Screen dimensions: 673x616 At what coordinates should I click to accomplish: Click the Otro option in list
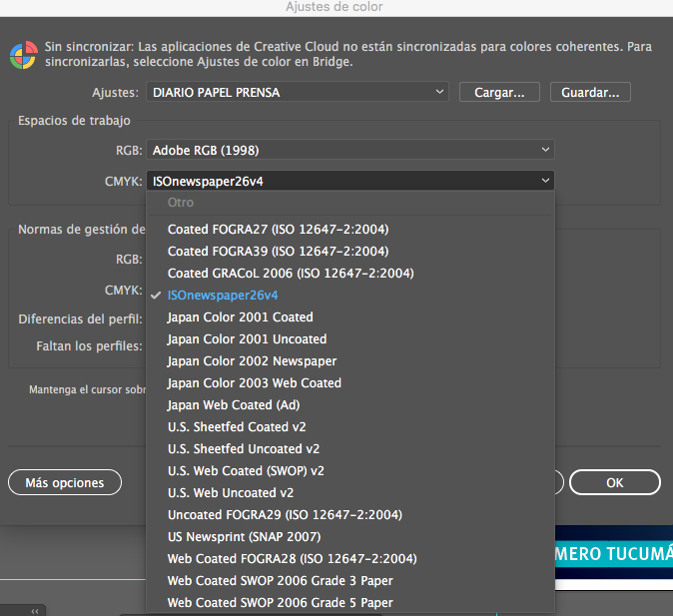tap(350, 203)
